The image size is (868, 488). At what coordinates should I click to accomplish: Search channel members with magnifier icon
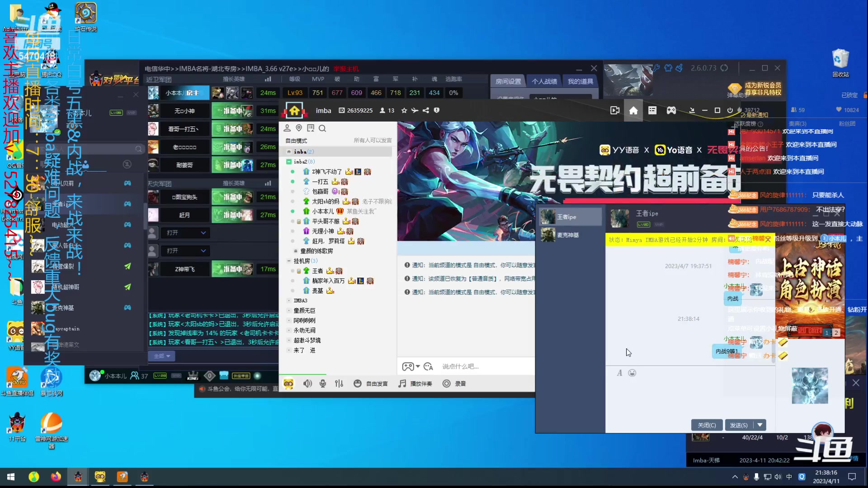click(x=322, y=128)
